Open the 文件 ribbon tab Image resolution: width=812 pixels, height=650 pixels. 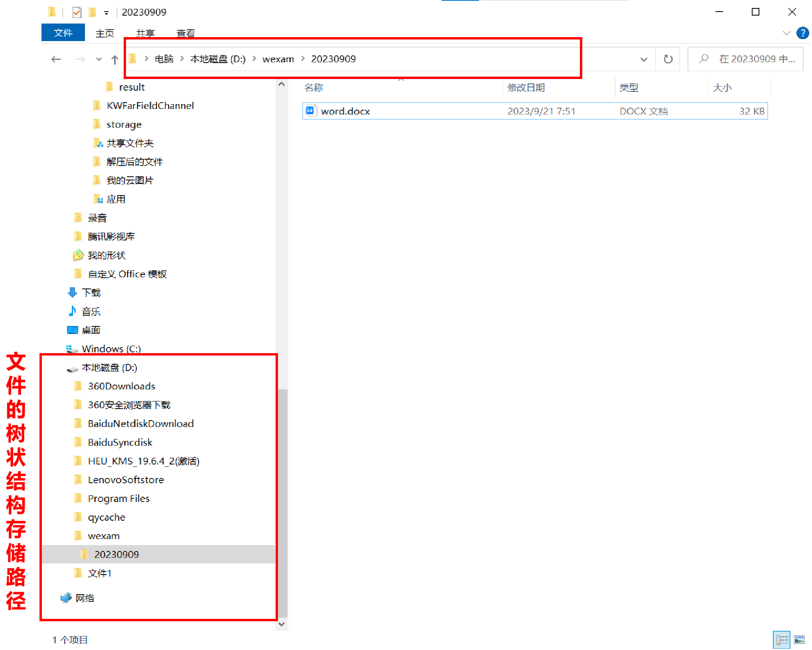63,33
